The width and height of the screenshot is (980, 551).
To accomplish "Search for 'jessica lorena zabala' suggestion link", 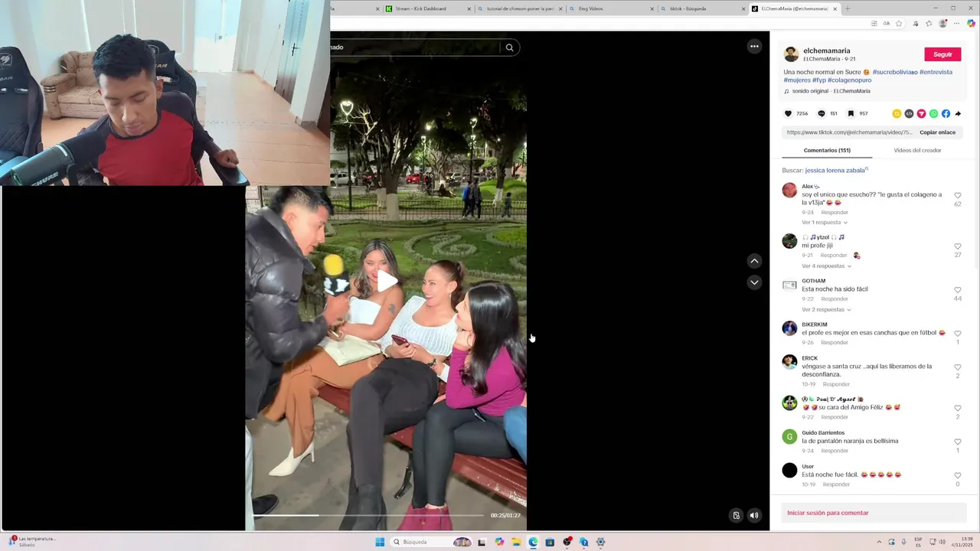I will point(835,170).
